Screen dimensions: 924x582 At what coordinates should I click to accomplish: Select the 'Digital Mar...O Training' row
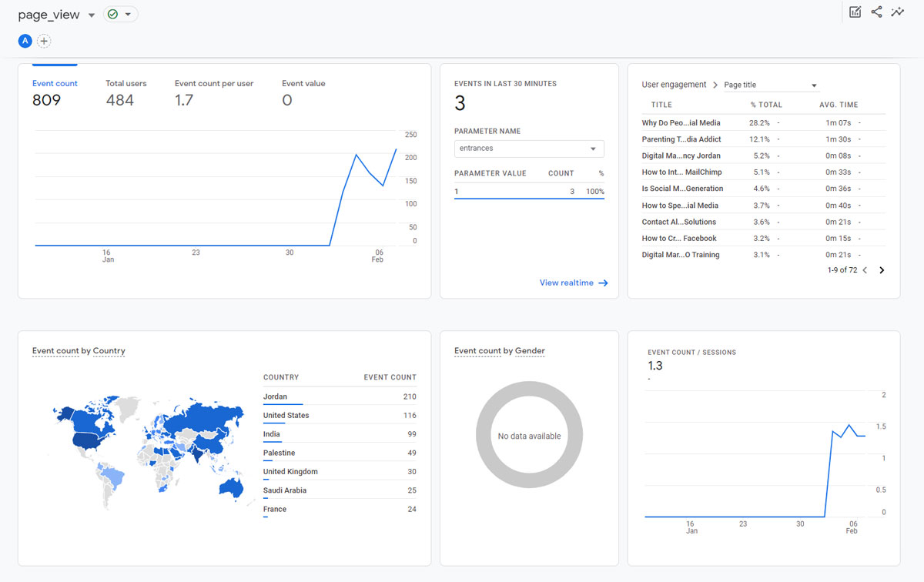[x=763, y=255]
